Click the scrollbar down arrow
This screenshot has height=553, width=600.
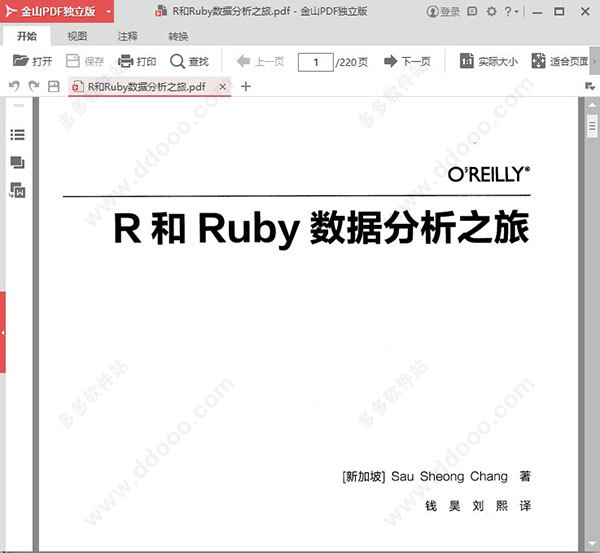pos(592,544)
